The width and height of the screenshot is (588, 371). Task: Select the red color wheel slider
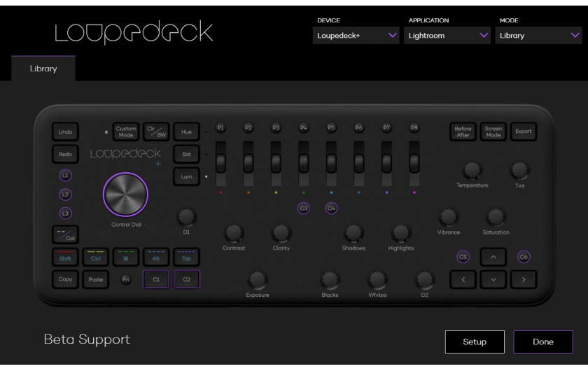(x=220, y=163)
